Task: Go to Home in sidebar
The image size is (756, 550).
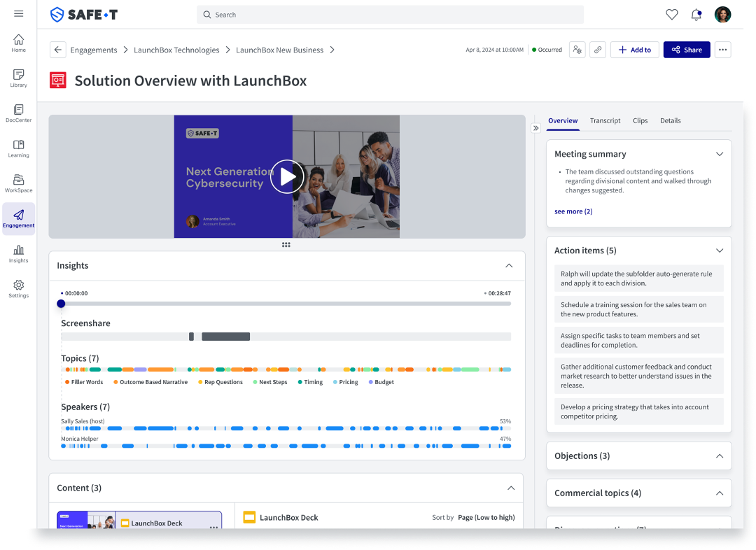Action: coord(18,43)
